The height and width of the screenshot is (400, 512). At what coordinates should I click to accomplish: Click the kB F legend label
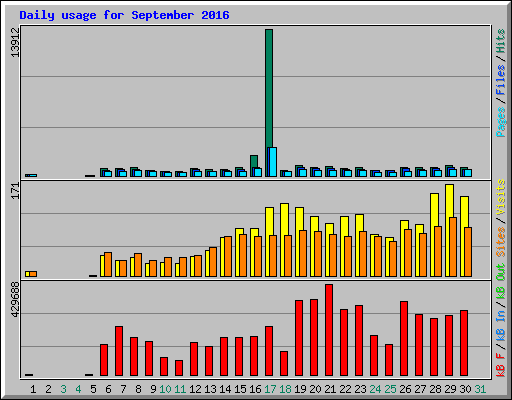501,365
